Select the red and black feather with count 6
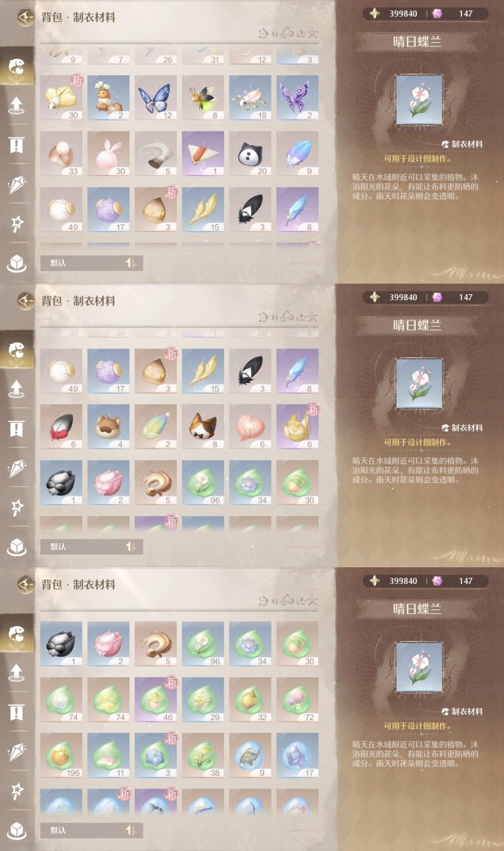Image resolution: width=504 pixels, height=851 pixels. coord(61,427)
